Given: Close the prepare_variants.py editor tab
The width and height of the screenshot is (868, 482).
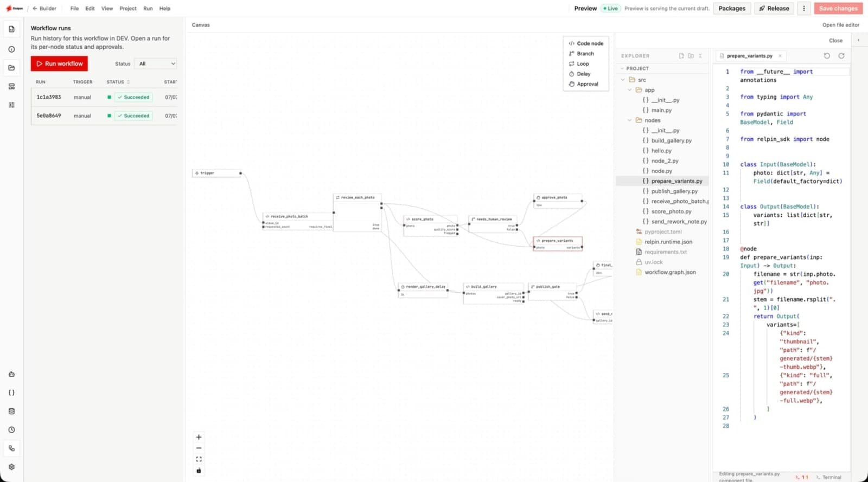Looking at the screenshot, I should tap(780, 56).
